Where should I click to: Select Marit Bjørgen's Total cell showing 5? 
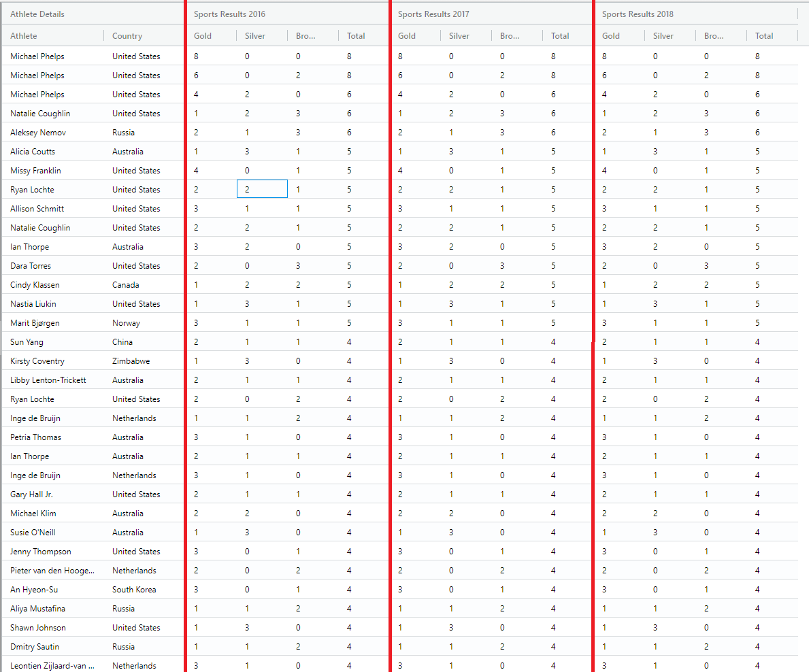[x=349, y=322]
